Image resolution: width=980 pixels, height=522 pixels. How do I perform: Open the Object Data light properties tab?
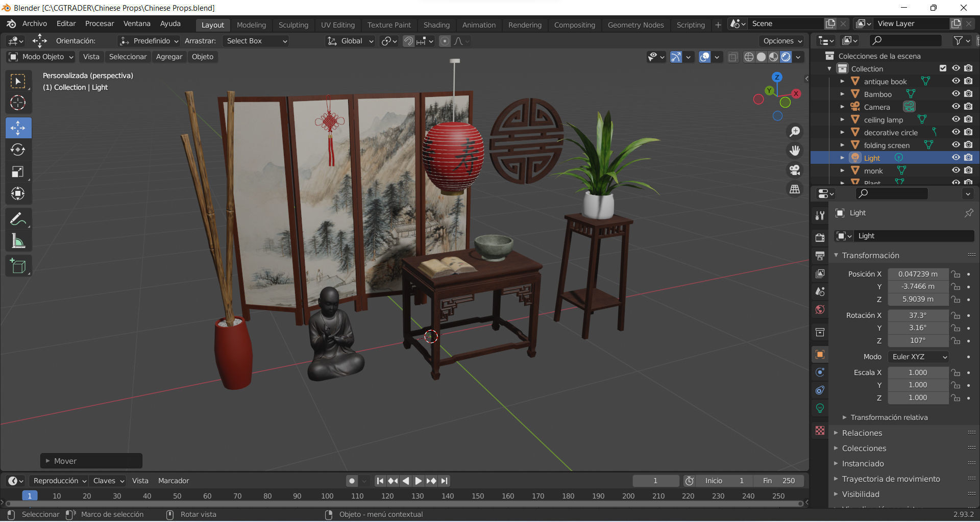tap(820, 408)
